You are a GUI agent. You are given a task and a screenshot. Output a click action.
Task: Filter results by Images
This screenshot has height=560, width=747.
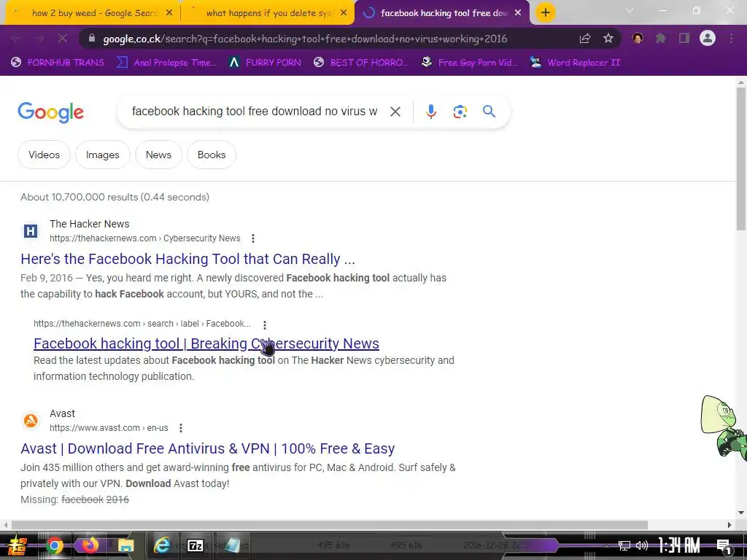click(x=102, y=155)
